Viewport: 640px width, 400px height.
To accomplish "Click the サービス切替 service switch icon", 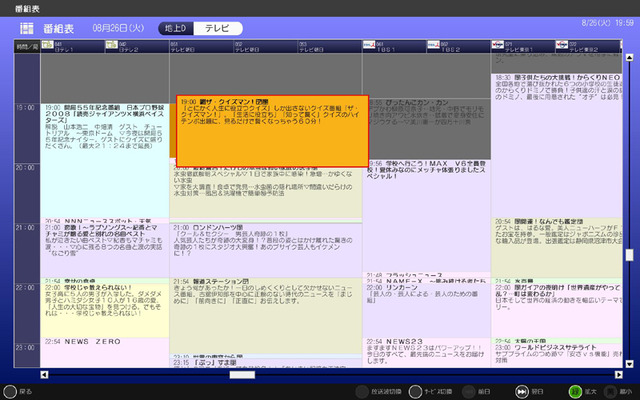I will 415,391.
